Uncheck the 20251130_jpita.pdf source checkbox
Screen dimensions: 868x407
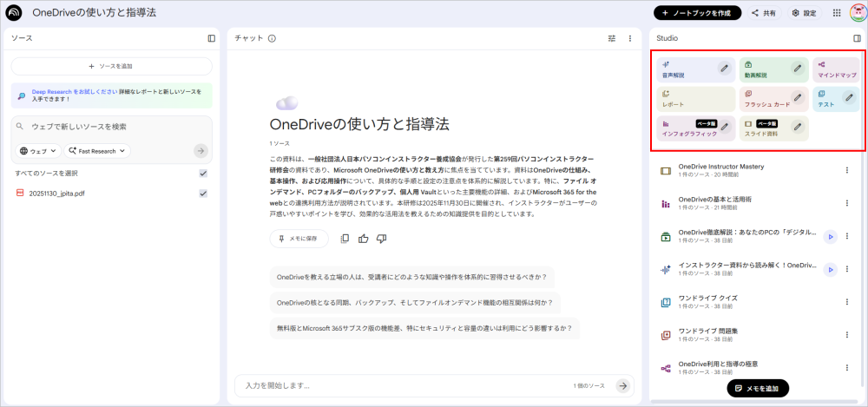[x=203, y=193]
